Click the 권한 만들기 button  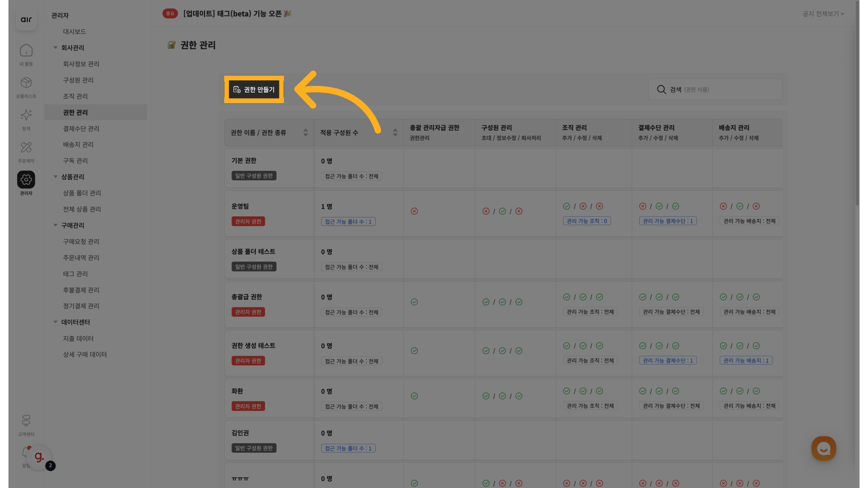pyautogui.click(x=254, y=89)
